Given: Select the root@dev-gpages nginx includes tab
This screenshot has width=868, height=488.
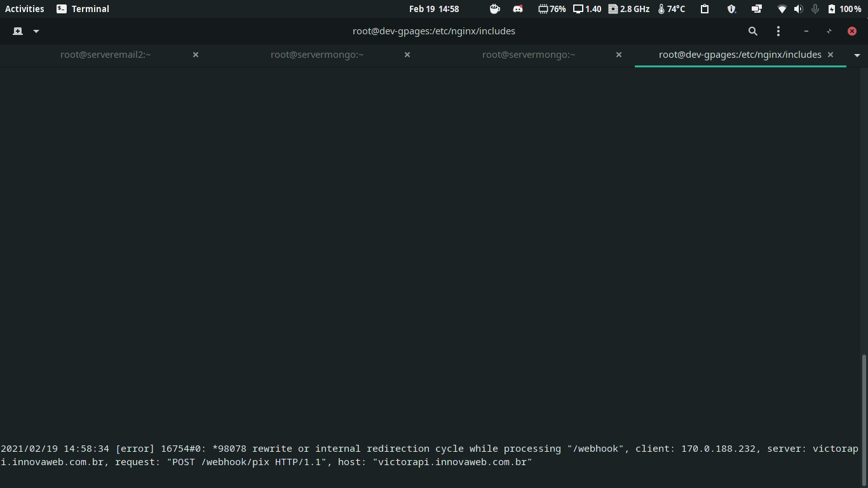Looking at the screenshot, I should 740,55.
